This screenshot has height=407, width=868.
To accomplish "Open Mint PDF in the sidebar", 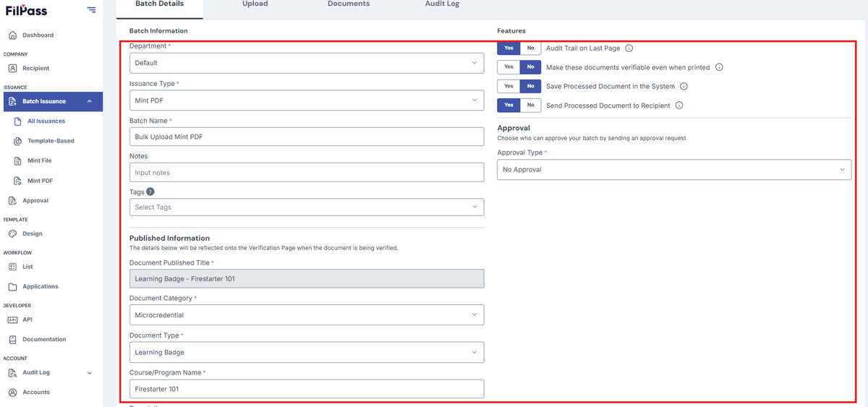I will (41, 181).
